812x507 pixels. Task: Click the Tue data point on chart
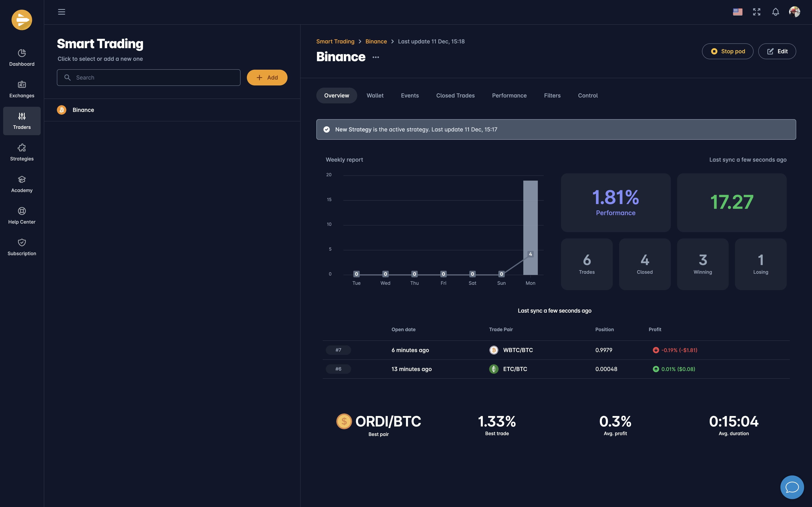point(356,274)
